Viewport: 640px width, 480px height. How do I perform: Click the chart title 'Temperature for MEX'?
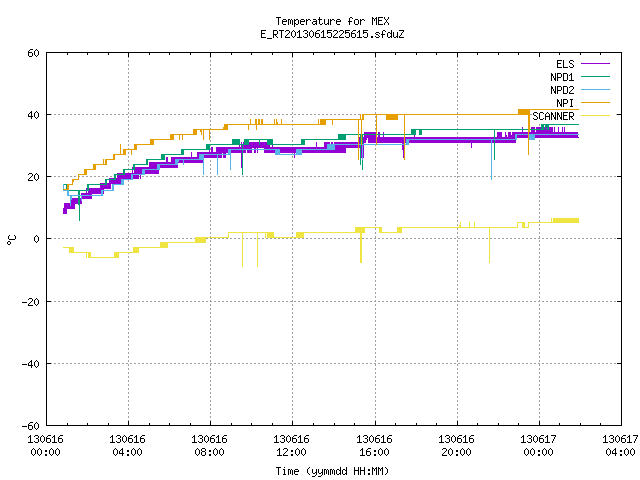pyautogui.click(x=332, y=21)
